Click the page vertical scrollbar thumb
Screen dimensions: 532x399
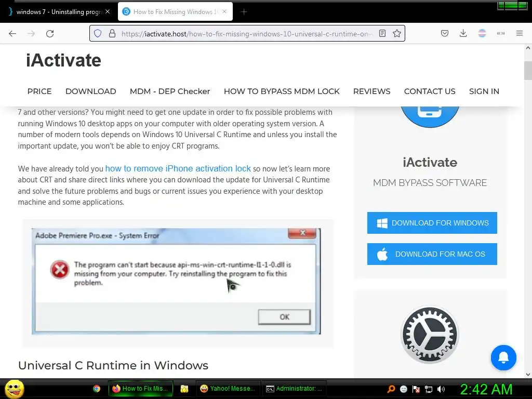(x=528, y=71)
